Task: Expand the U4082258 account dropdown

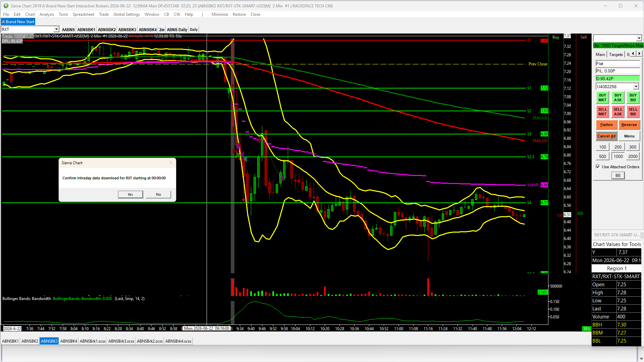Action: pyautogui.click(x=636, y=86)
